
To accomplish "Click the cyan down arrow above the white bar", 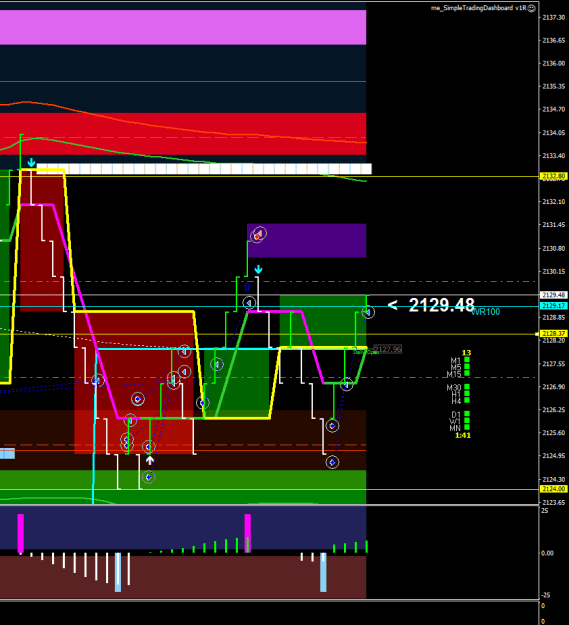I will click(x=31, y=163).
